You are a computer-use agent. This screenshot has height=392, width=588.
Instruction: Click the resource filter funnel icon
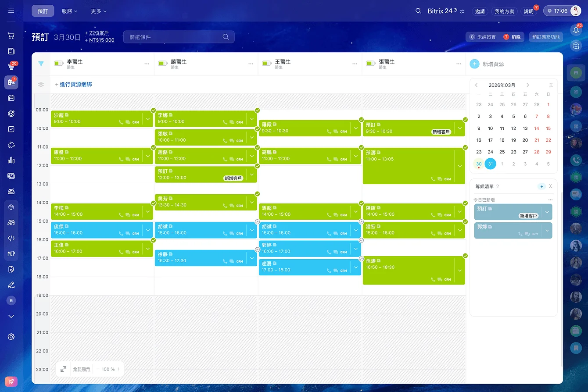point(41,64)
